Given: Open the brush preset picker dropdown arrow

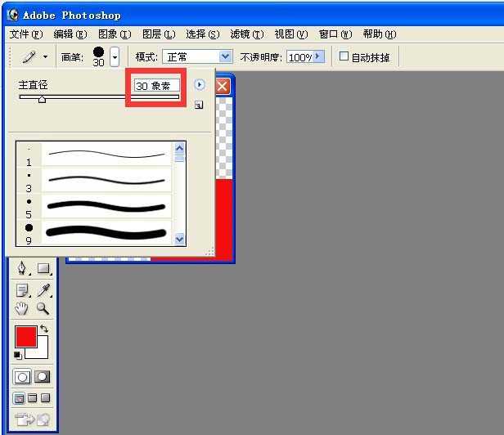Looking at the screenshot, I should pos(115,56).
